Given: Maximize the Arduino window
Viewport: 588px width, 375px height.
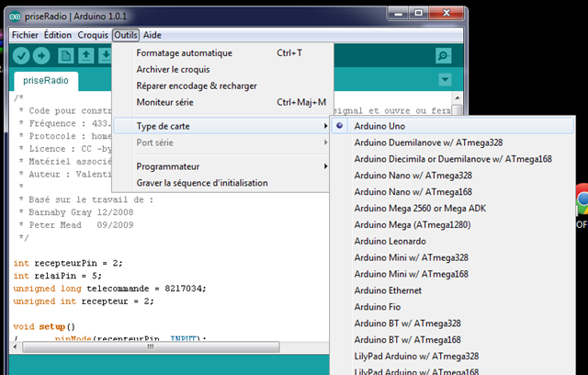Looking at the screenshot, I should click(419, 14).
